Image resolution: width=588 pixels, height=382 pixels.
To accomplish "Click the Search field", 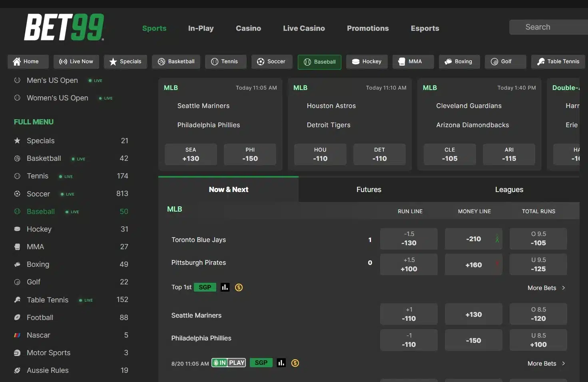I will click(x=548, y=27).
